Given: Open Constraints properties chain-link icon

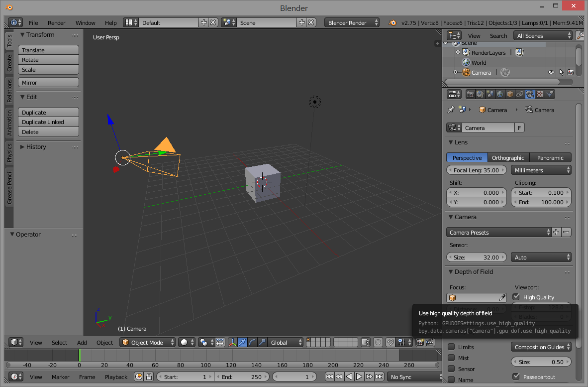Looking at the screenshot, I should point(519,94).
